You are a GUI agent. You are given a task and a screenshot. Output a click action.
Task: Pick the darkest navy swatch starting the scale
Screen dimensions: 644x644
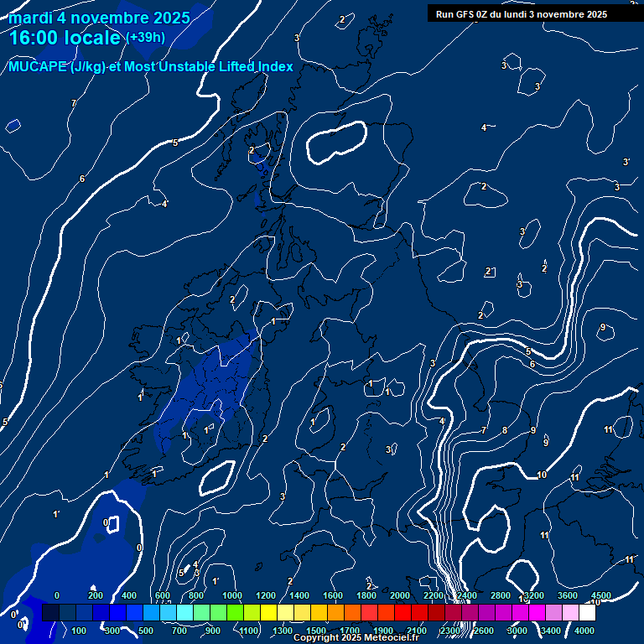pos(50,612)
